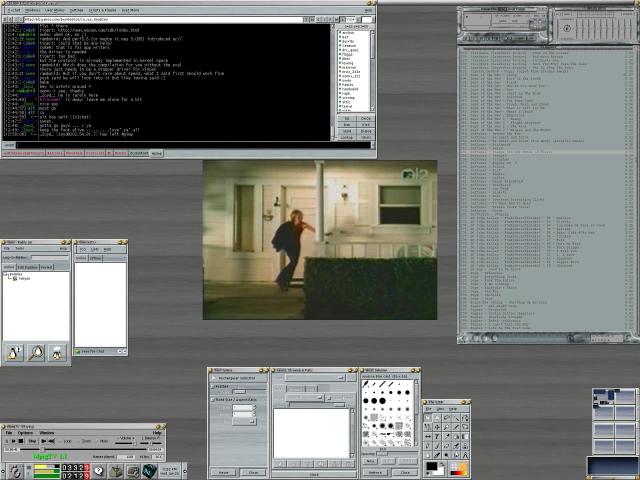Switch to the Offline tab in contact list
The height and width of the screenshot is (480, 640).
click(x=96, y=258)
